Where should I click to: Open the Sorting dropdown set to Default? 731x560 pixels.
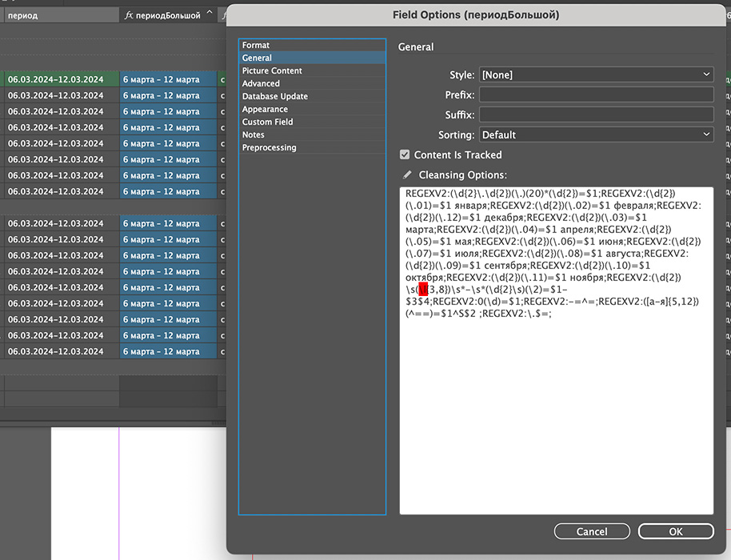click(597, 134)
